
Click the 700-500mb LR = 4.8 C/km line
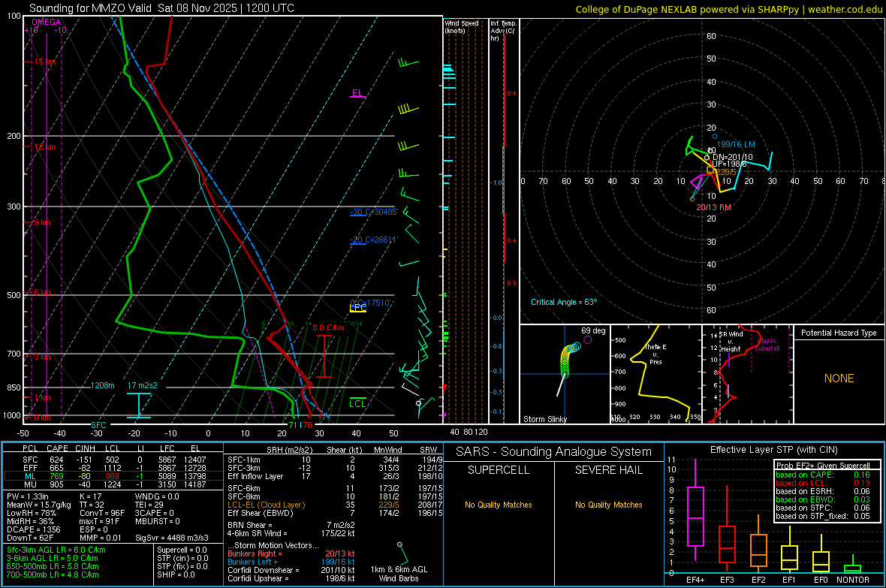(53, 575)
